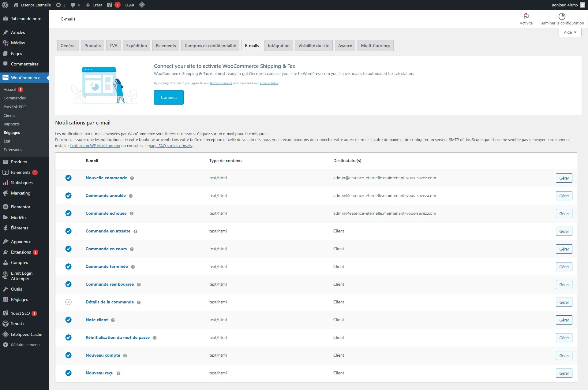Open the Essence Eternelle site menu

tap(32, 5)
